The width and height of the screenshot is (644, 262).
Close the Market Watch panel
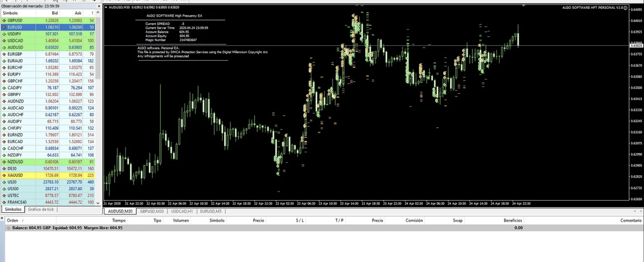99,6
